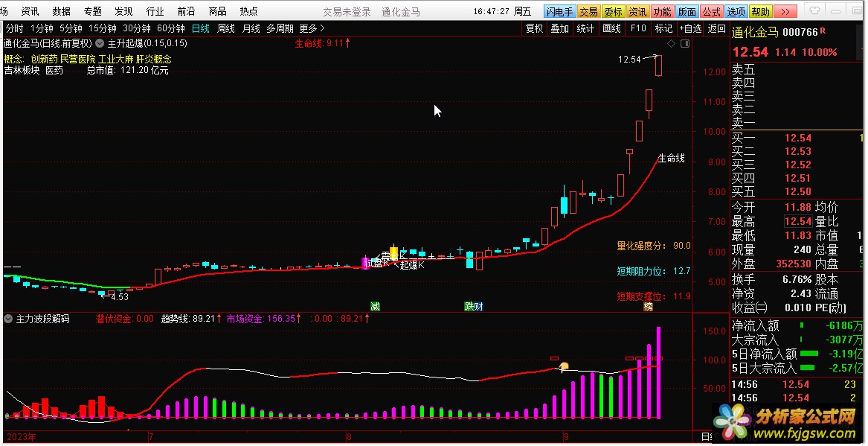Select the 5分钟 period tab

71,28
